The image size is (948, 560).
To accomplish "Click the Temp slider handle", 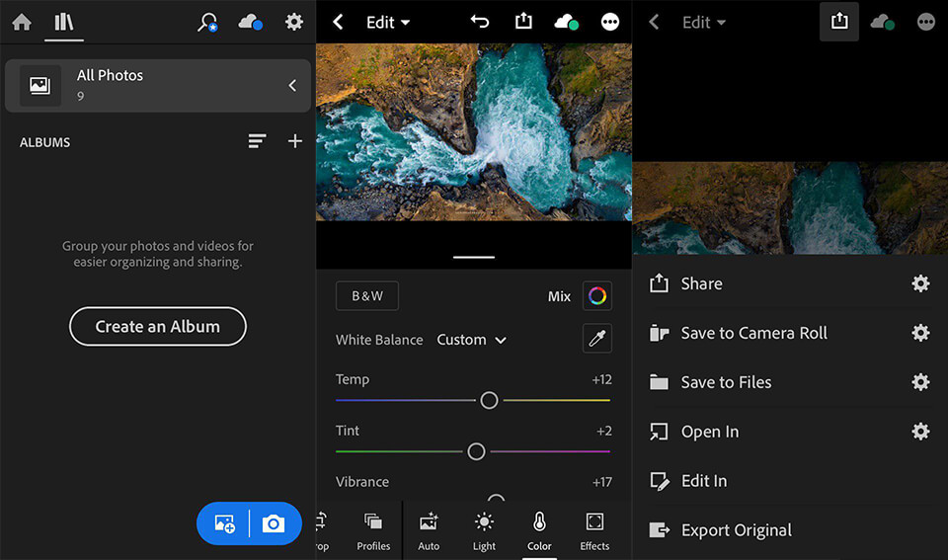I will (489, 400).
